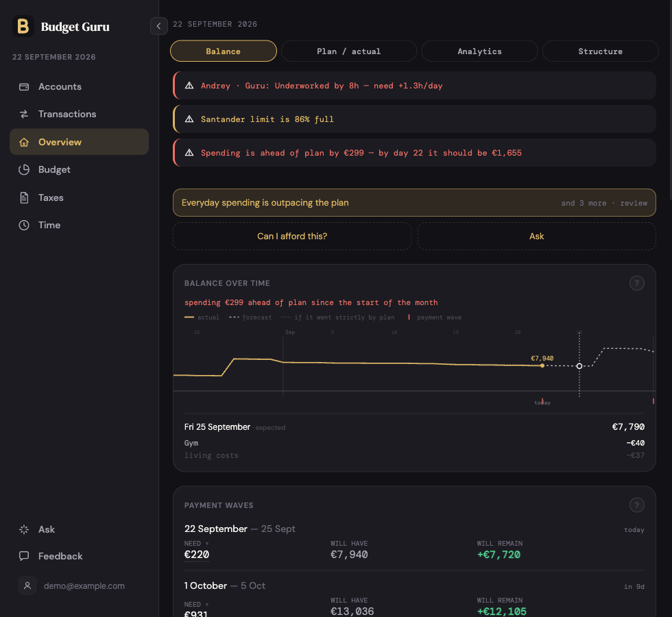Click the €7,790 expected balance
Screen dimensions: 672x617
coord(628,426)
